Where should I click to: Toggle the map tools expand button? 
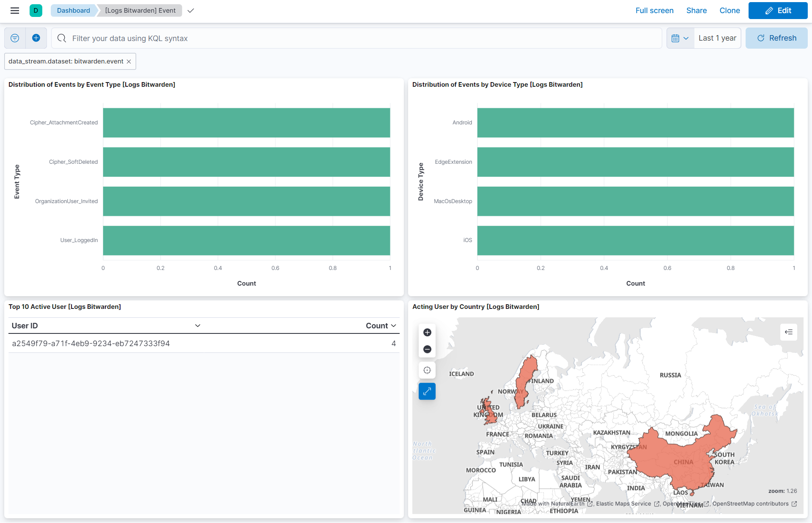click(x=427, y=391)
